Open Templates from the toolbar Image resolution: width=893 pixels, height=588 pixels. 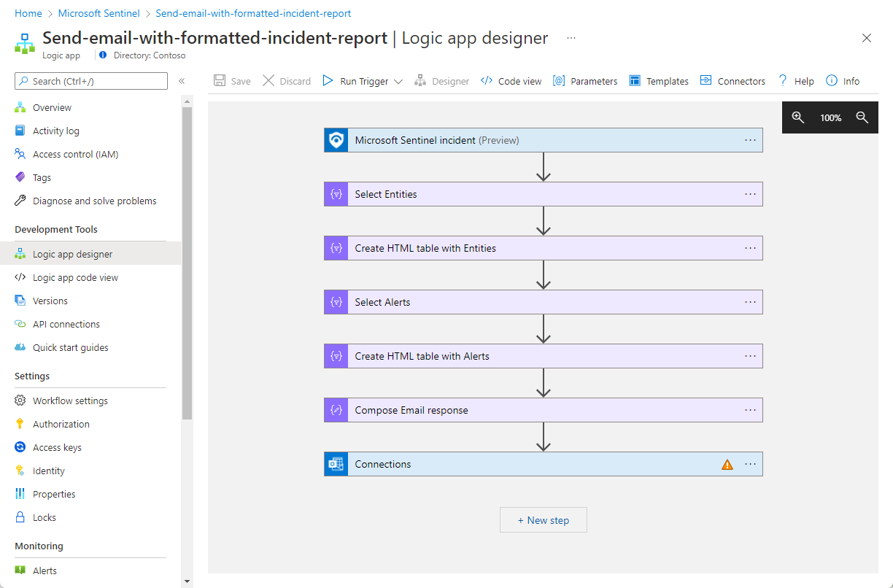659,81
